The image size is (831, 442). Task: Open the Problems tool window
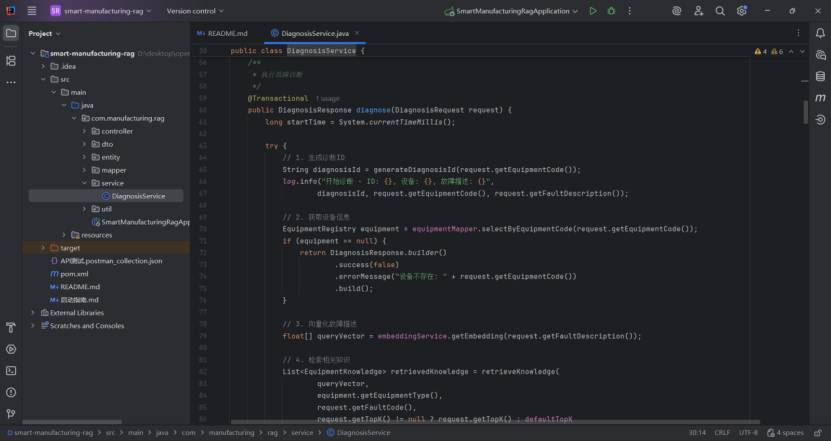tap(11, 392)
